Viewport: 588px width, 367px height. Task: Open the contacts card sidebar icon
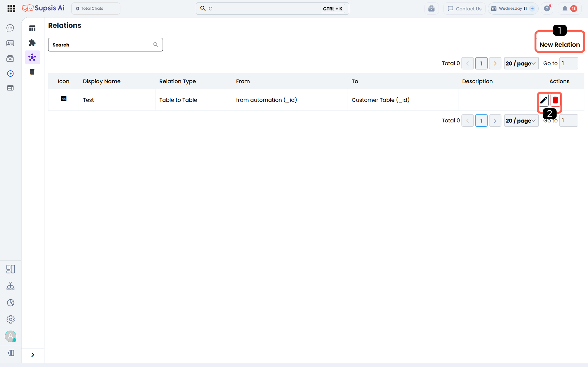(10, 43)
